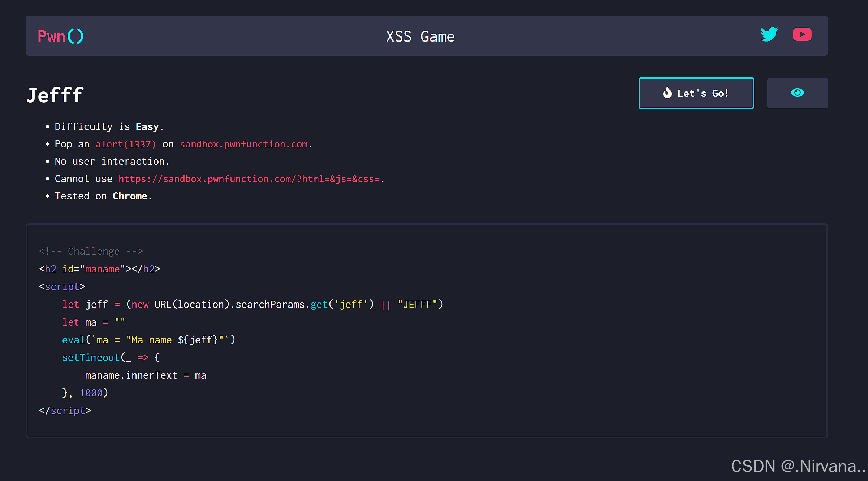868x481 pixels.
Task: Click the 'let jeff = (new URL' code line
Action: click(253, 305)
